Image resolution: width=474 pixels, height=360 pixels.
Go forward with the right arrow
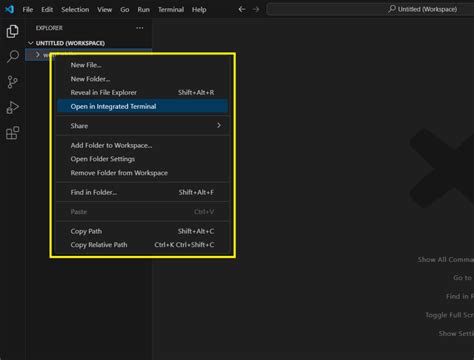[x=256, y=9]
